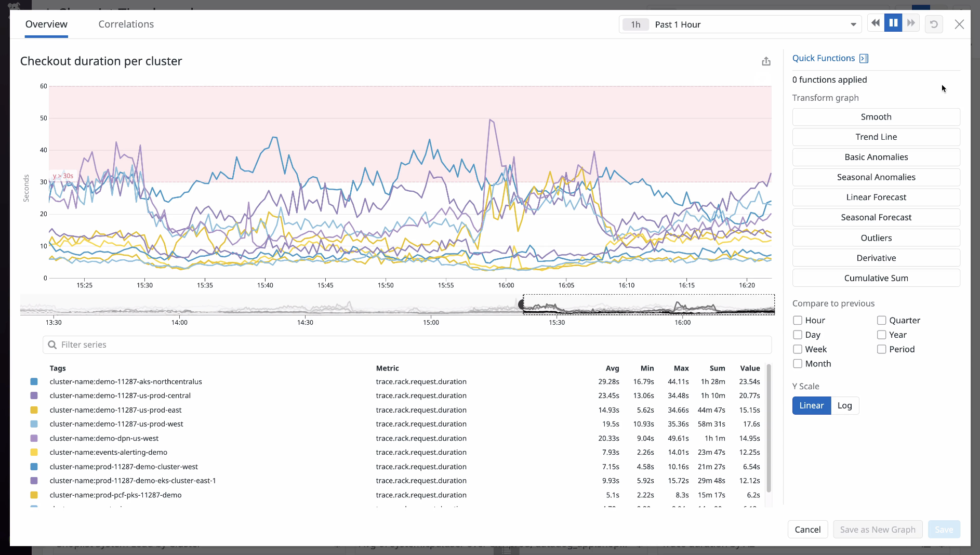Sort series table by Min column

647,368
